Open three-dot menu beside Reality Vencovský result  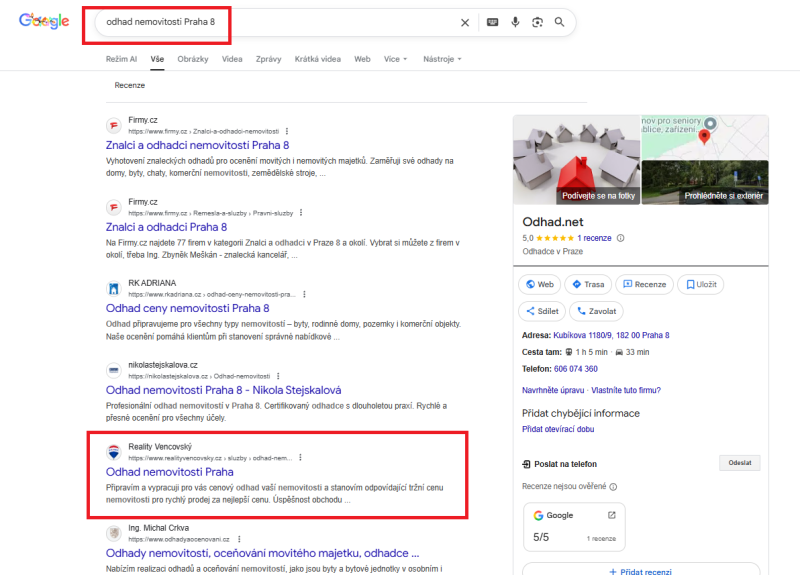pyautogui.click(x=300, y=457)
